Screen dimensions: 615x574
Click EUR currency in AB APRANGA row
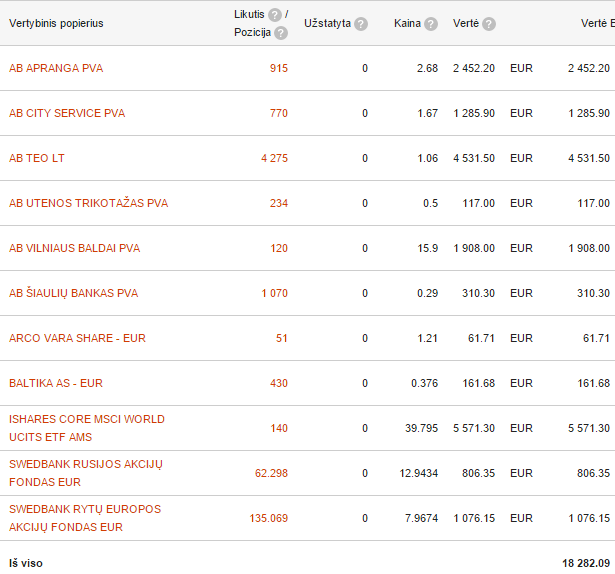521,68
